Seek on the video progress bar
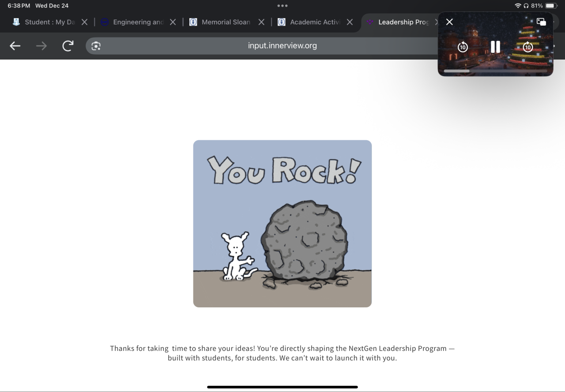The width and height of the screenshot is (565, 392). 495,71
